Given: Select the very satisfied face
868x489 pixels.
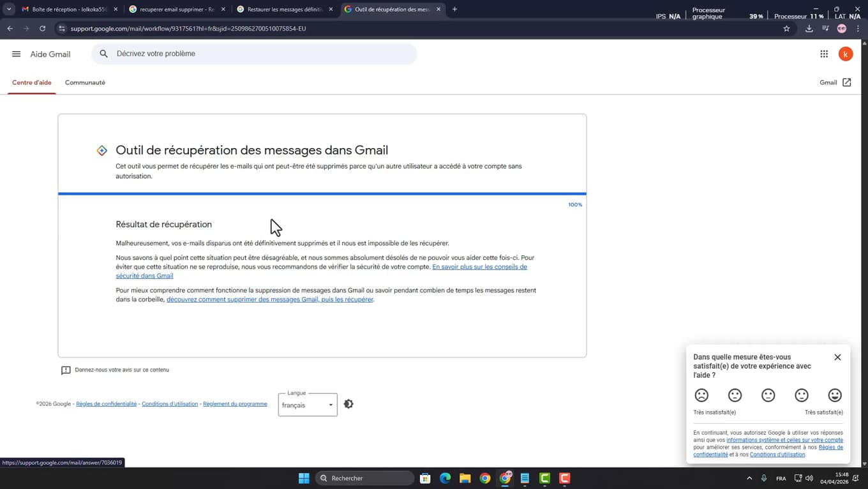Looking at the screenshot, I should pyautogui.click(x=835, y=395).
